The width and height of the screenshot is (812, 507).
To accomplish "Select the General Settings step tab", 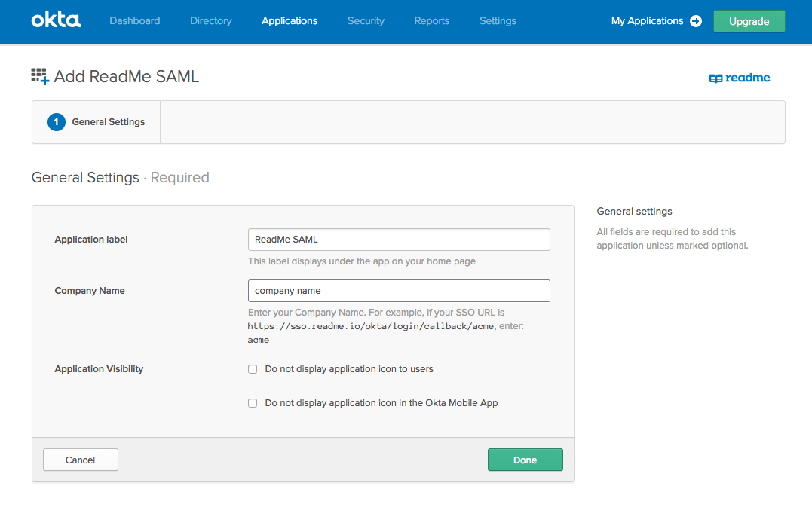I will pyautogui.click(x=97, y=122).
